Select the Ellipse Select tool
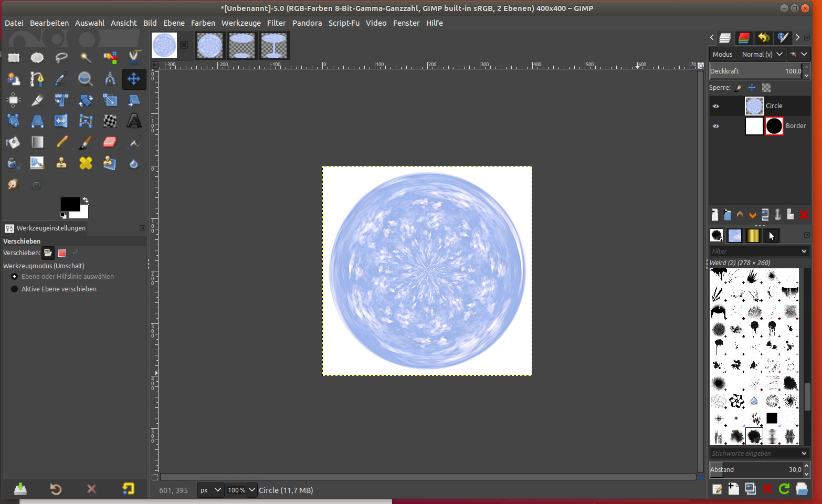 (x=37, y=58)
